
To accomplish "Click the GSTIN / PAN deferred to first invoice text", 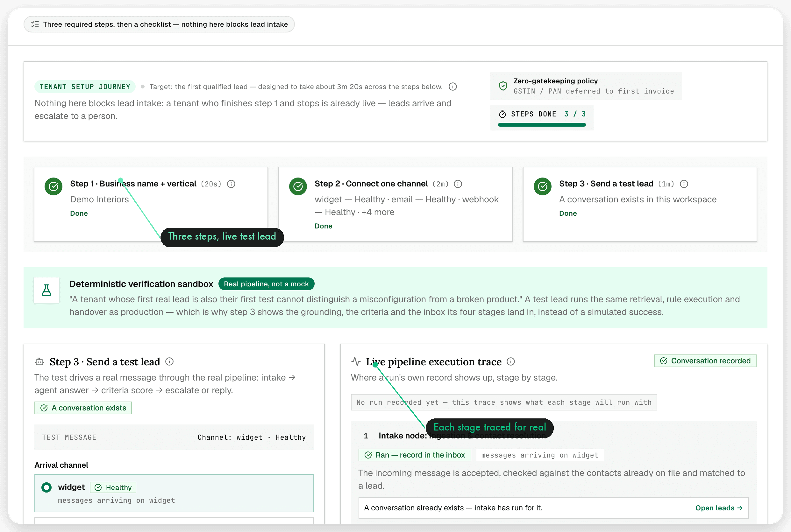I will 594,92.
